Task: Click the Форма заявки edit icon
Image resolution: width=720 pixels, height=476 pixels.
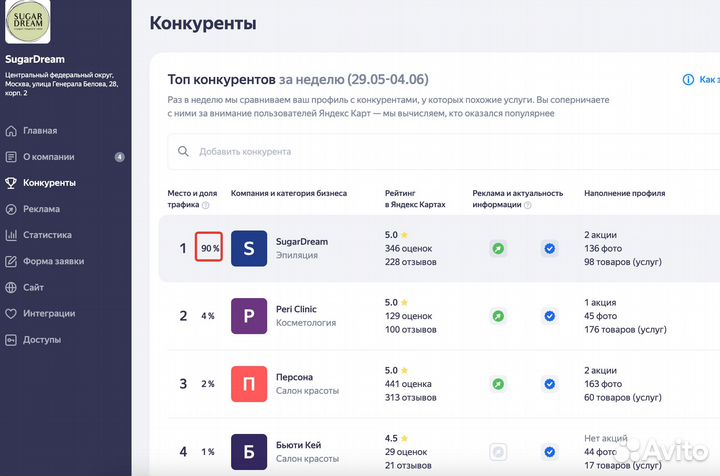Action: [11, 261]
